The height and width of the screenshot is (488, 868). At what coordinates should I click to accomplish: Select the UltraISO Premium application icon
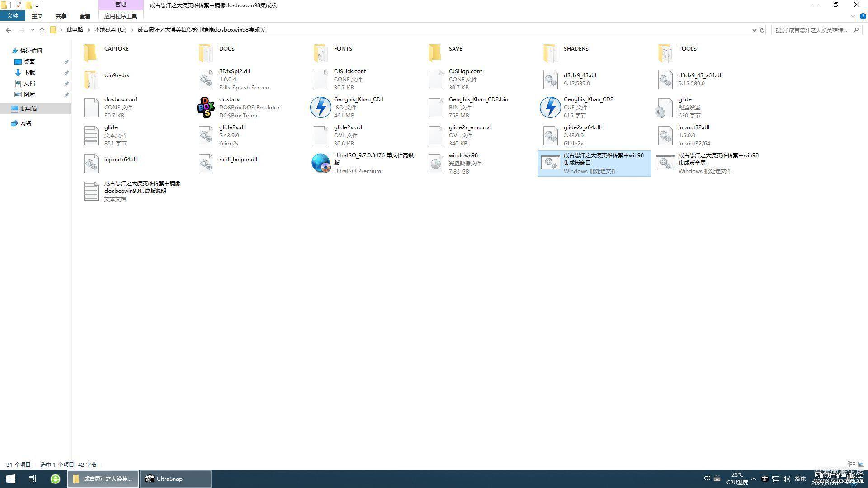[x=321, y=163]
